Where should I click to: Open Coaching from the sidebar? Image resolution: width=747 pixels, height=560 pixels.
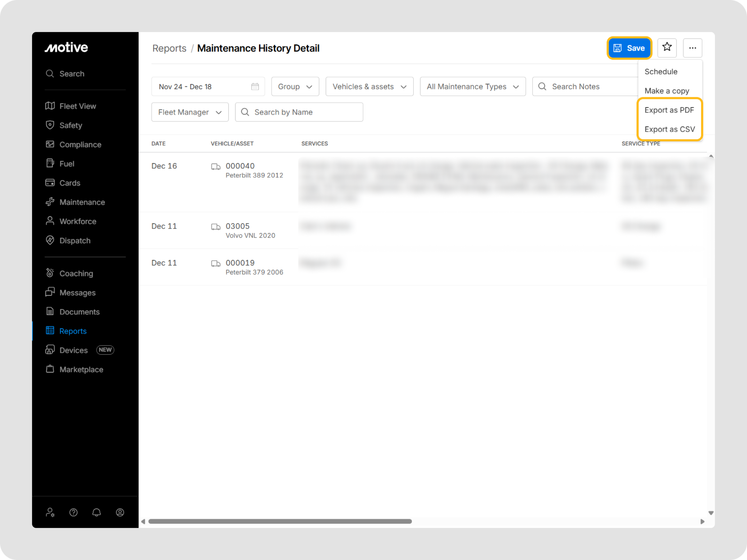(76, 273)
